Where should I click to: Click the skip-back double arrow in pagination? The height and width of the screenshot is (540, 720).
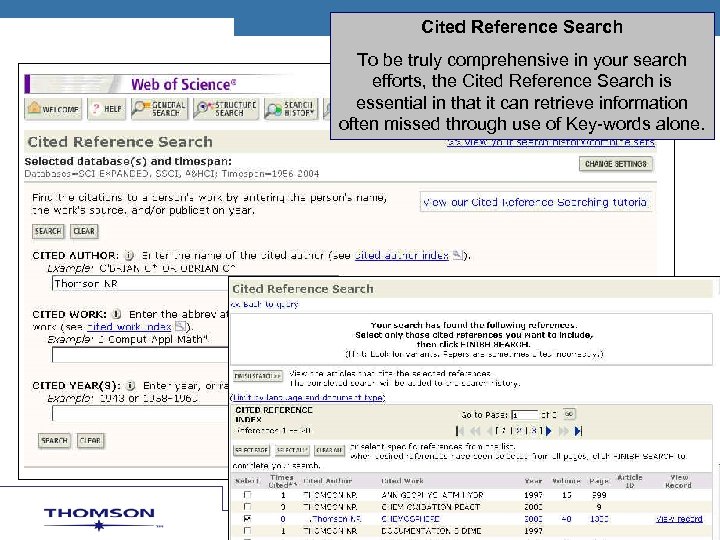(475, 431)
